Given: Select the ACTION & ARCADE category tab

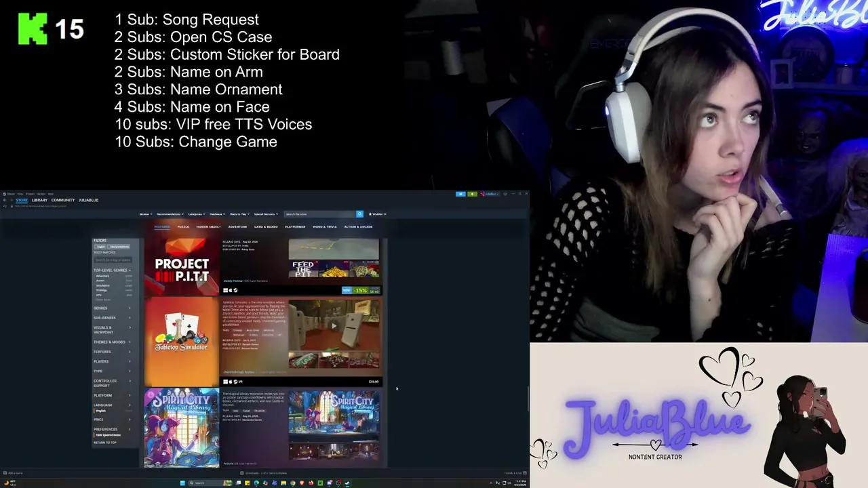Looking at the screenshot, I should (x=358, y=226).
